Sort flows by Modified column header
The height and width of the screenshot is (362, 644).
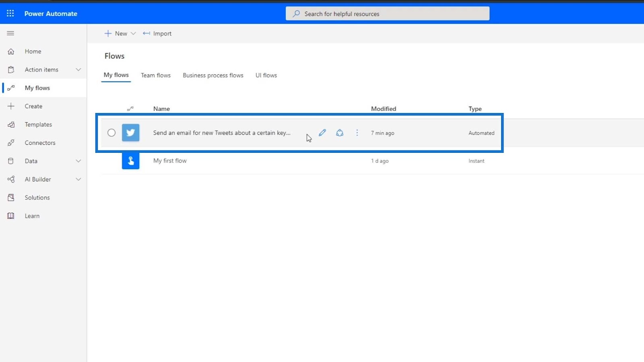click(x=384, y=109)
